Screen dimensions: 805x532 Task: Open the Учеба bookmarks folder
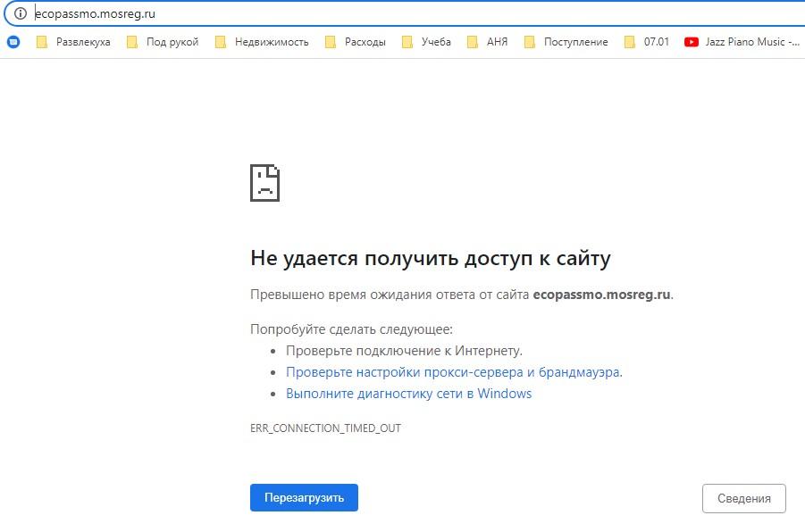click(x=426, y=42)
